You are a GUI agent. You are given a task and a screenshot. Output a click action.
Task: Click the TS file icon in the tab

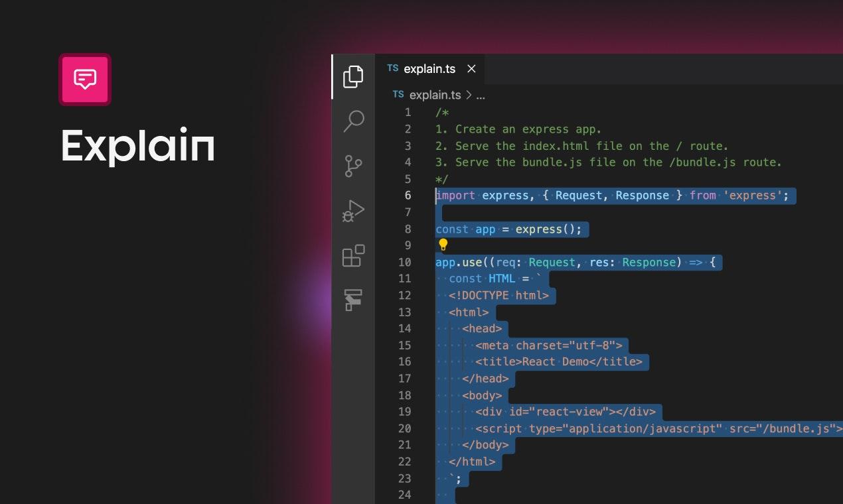click(393, 68)
